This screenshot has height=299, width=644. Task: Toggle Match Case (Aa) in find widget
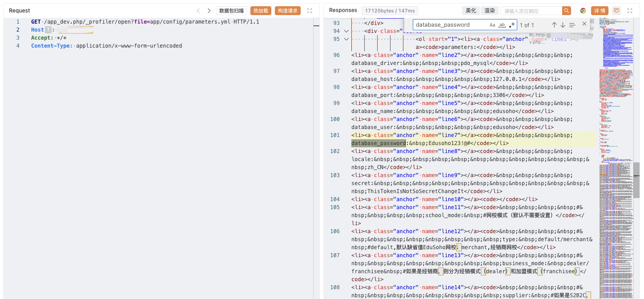pos(492,25)
